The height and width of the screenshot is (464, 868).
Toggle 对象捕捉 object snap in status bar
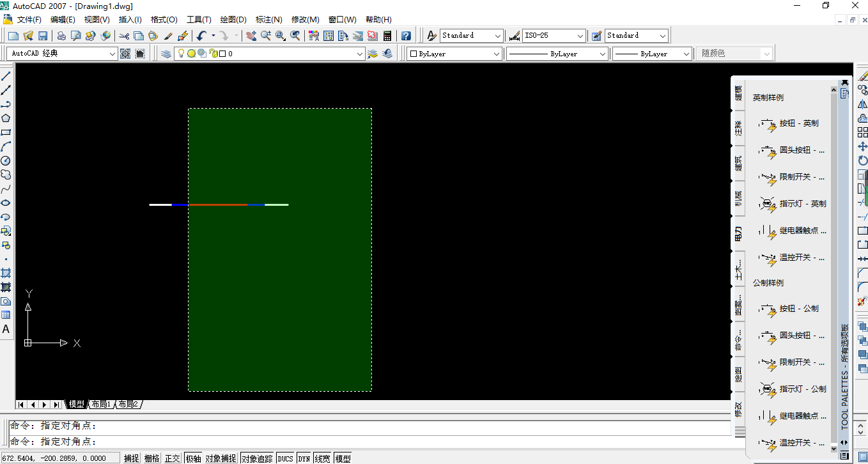(221, 458)
